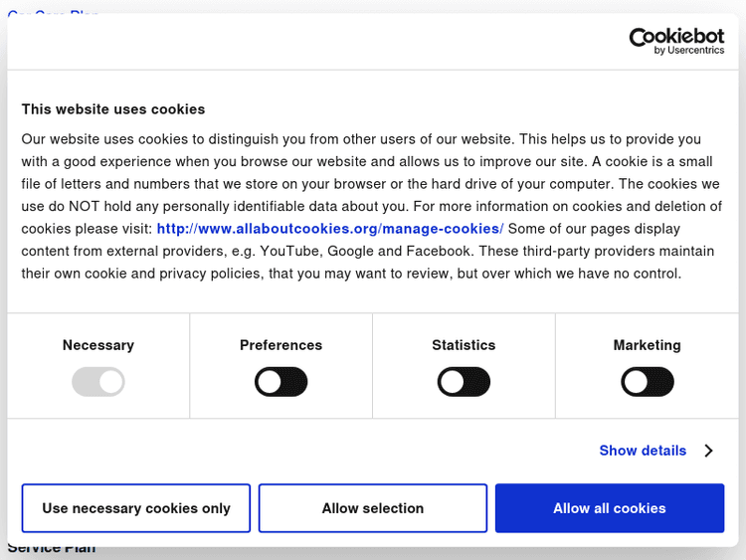
Task: Click the Cookiebot logo
Action: (x=676, y=39)
